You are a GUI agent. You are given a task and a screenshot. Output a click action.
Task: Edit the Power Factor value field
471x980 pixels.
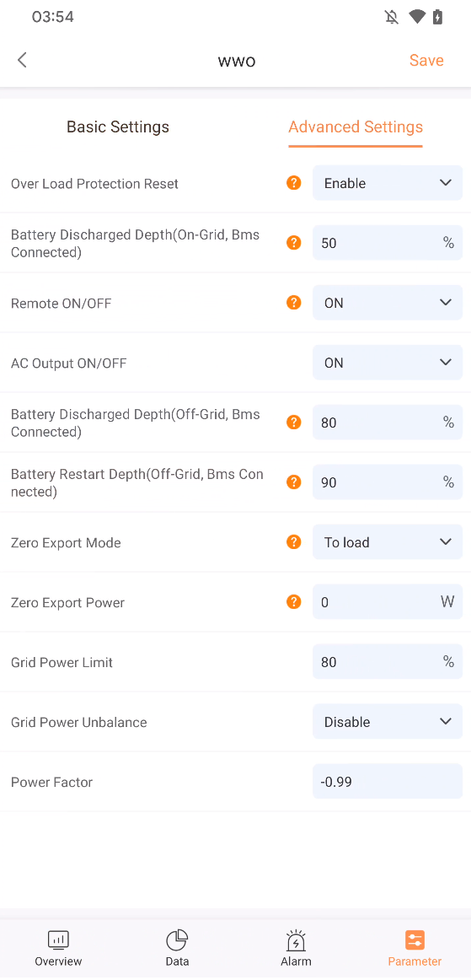tap(388, 781)
